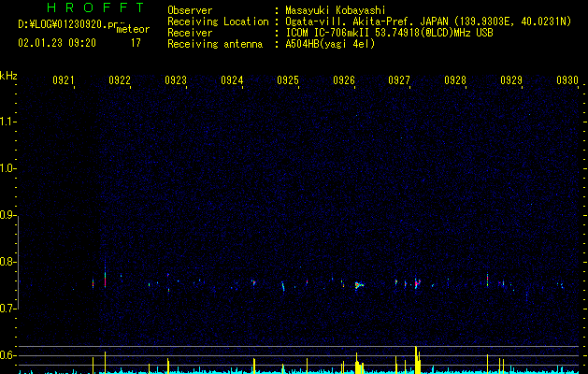The width and height of the screenshot is (588, 374).
Task: Click the kHz axis unit label
Action: pos(8,76)
